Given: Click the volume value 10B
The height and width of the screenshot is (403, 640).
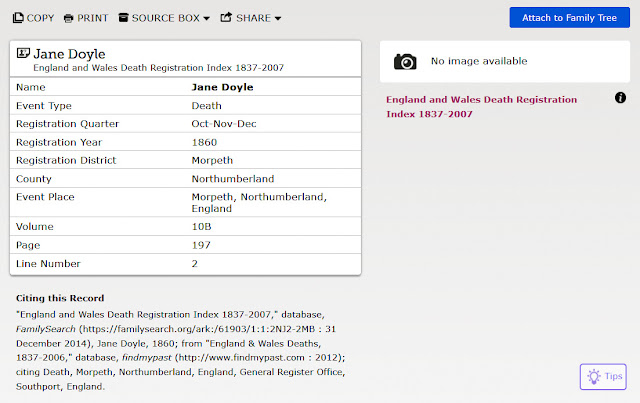Looking at the screenshot, I should (x=200, y=227).
